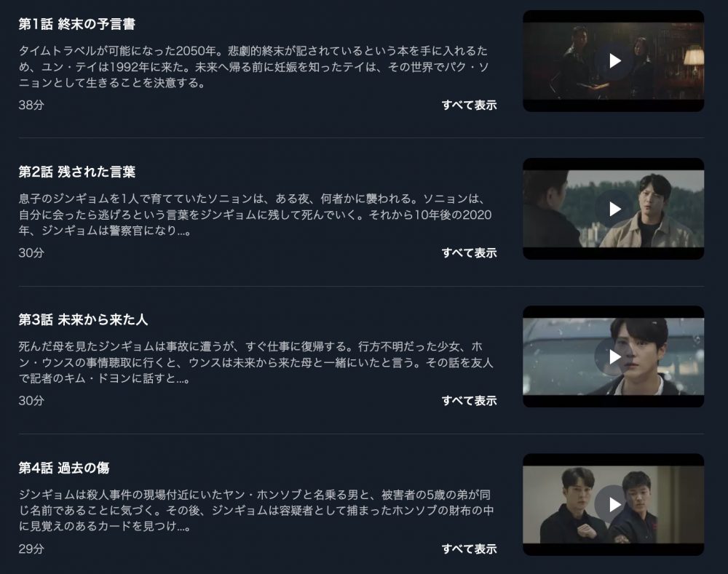The image size is (728, 574).
Task: Select episode 4 synopsis mentioning ヤン・ホンソブ
Action: (256, 511)
